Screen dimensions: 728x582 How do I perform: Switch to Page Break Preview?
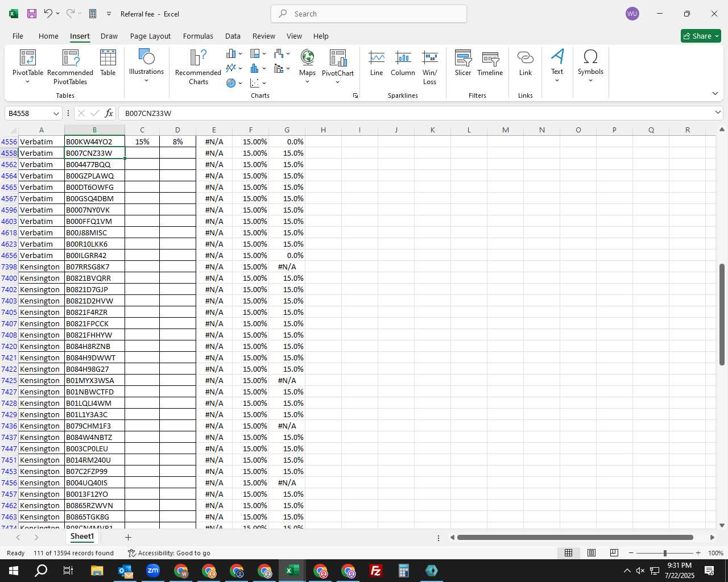[614, 553]
